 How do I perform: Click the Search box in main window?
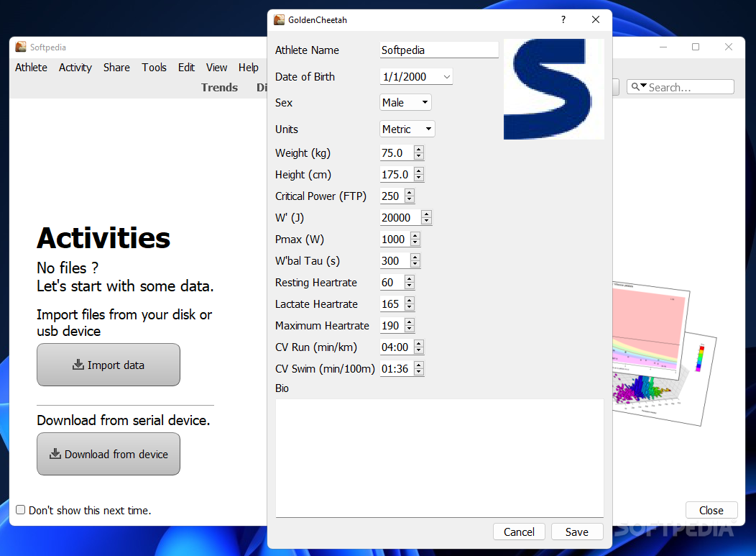681,87
